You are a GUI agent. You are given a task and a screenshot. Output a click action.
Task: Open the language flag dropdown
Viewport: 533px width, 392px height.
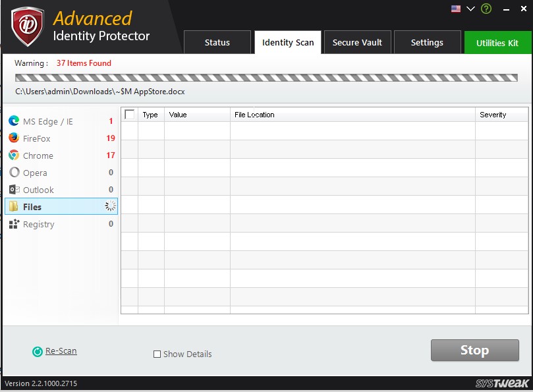coord(456,9)
